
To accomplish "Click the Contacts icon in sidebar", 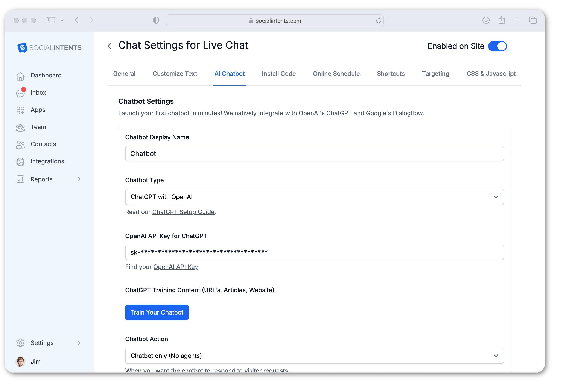I will (x=20, y=144).
